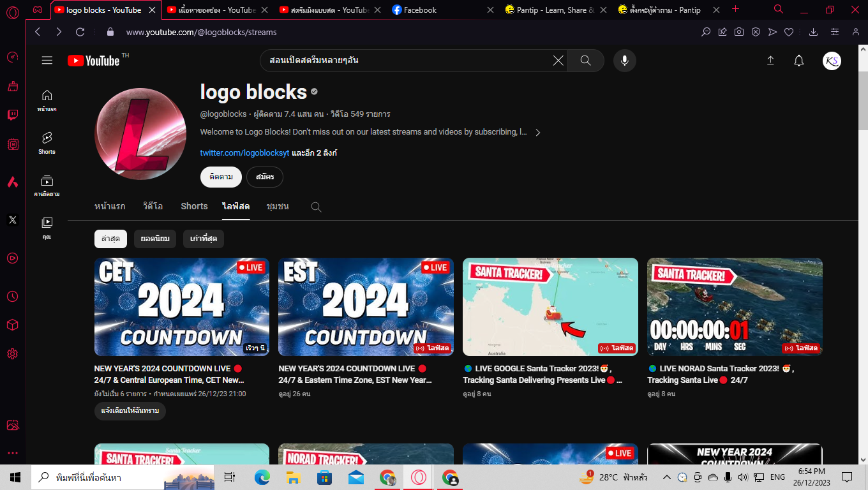Open Opera settings gear in sidebar
Screen dimensions: 868x490
[13, 353]
